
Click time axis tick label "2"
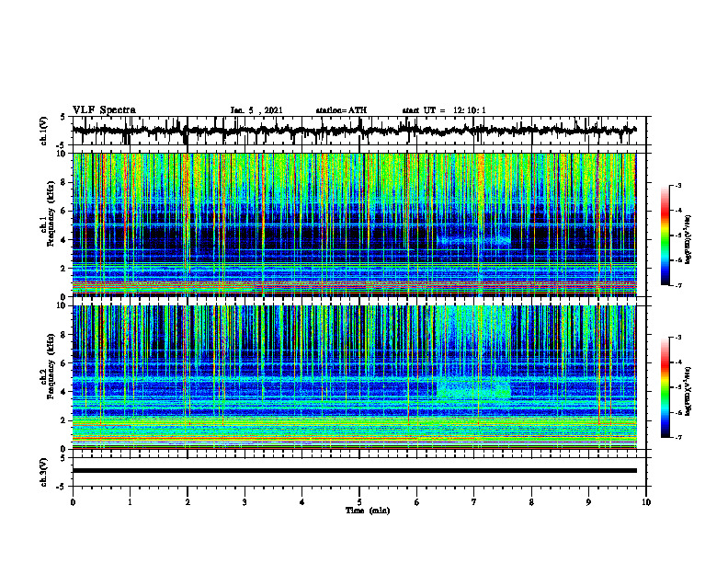[x=188, y=502]
